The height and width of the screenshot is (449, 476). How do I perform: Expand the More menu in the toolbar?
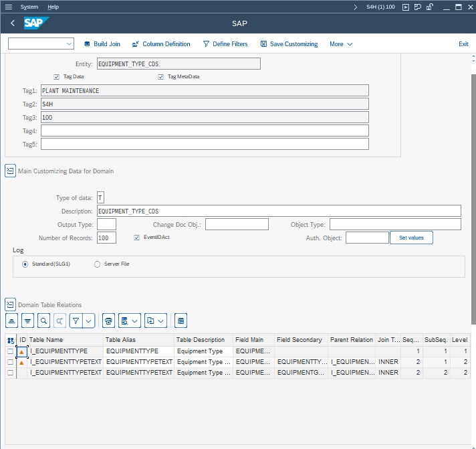341,44
